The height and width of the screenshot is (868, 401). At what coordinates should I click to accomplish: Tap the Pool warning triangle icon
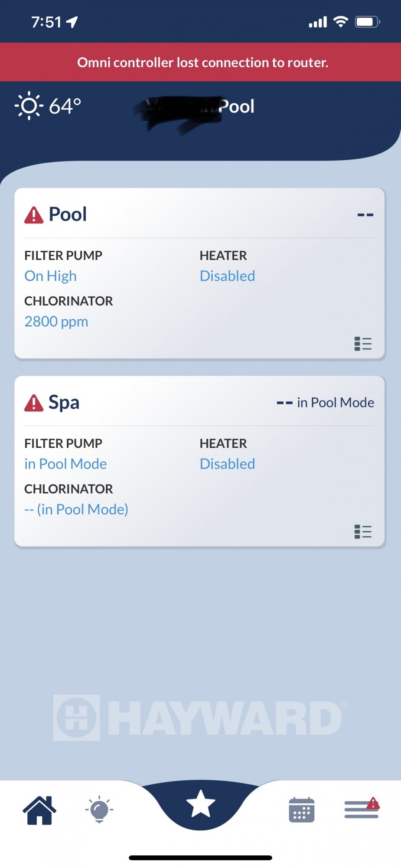34,215
